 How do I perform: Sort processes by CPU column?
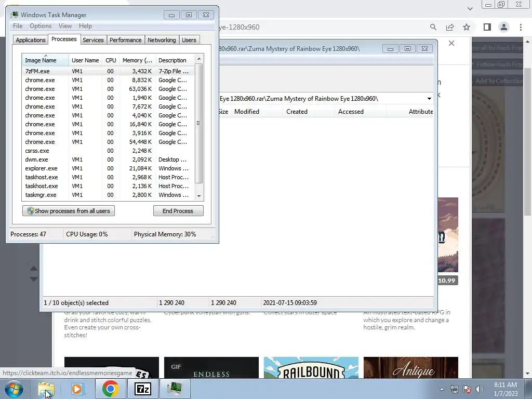pos(111,60)
